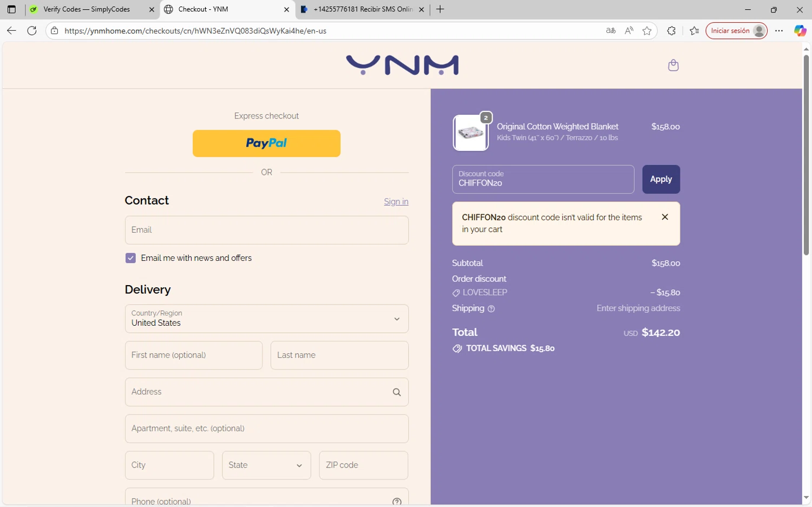The image size is (812, 507).
Task: Expand the Country/Region dropdown
Action: coord(266,319)
